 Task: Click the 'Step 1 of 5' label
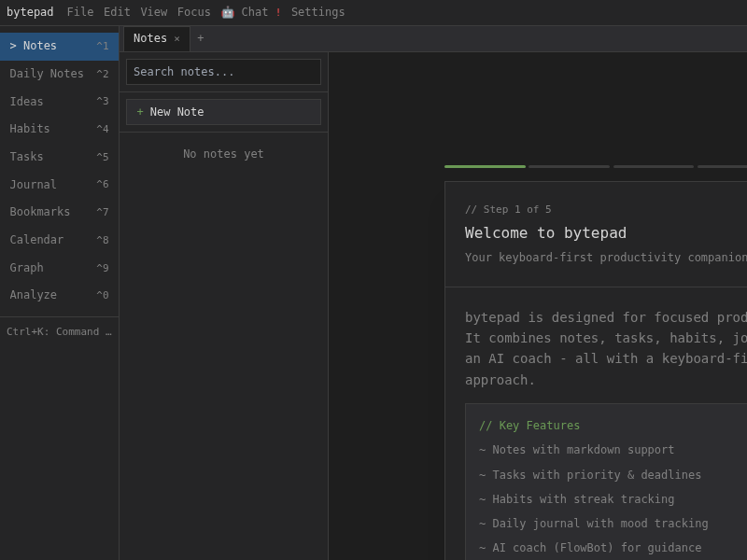point(508,209)
